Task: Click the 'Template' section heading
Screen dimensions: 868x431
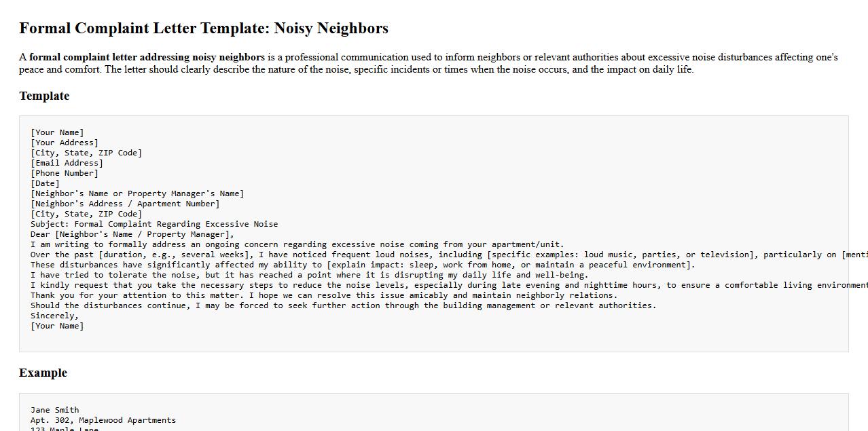Action: click(44, 96)
